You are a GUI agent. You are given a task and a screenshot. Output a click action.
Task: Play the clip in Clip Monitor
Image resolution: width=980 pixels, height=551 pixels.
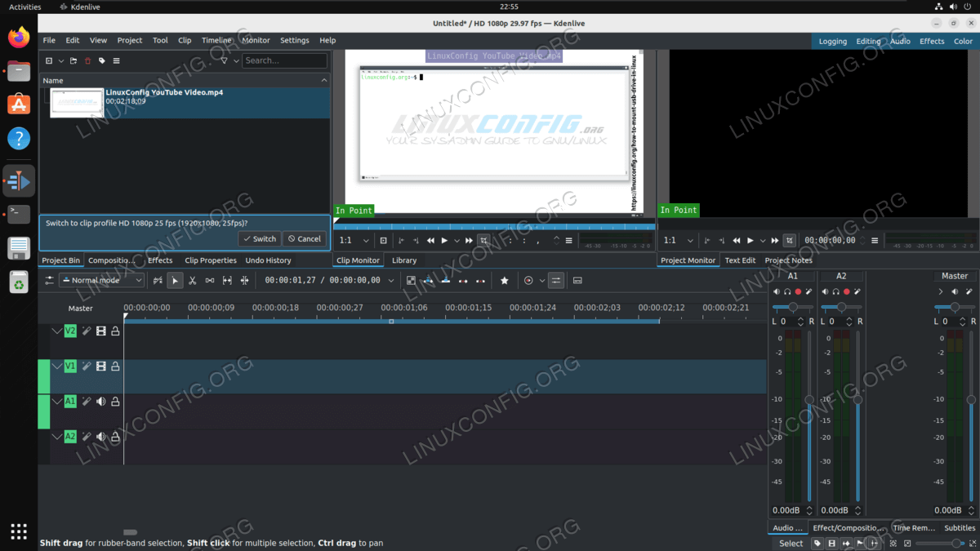tap(444, 241)
